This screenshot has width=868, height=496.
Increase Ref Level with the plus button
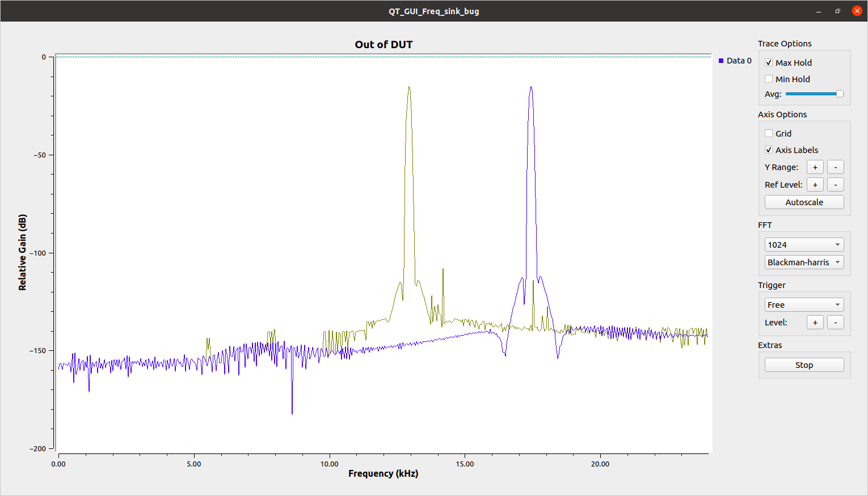pyautogui.click(x=815, y=184)
